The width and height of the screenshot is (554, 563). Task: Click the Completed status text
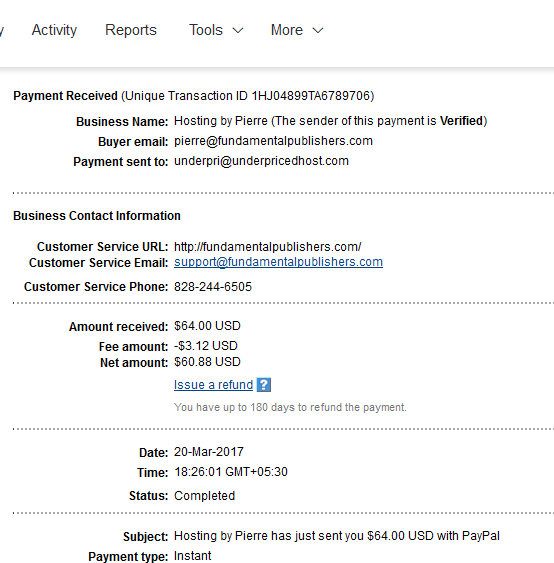(x=204, y=496)
